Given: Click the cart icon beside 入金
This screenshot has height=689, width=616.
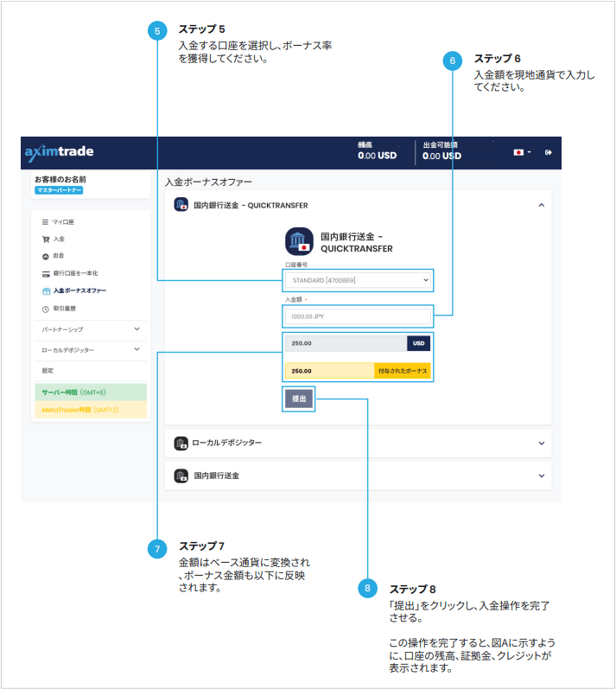Looking at the screenshot, I should click(x=46, y=239).
